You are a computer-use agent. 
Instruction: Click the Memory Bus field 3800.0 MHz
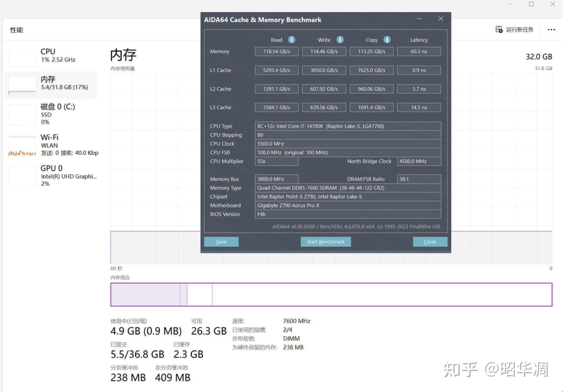pyautogui.click(x=277, y=179)
